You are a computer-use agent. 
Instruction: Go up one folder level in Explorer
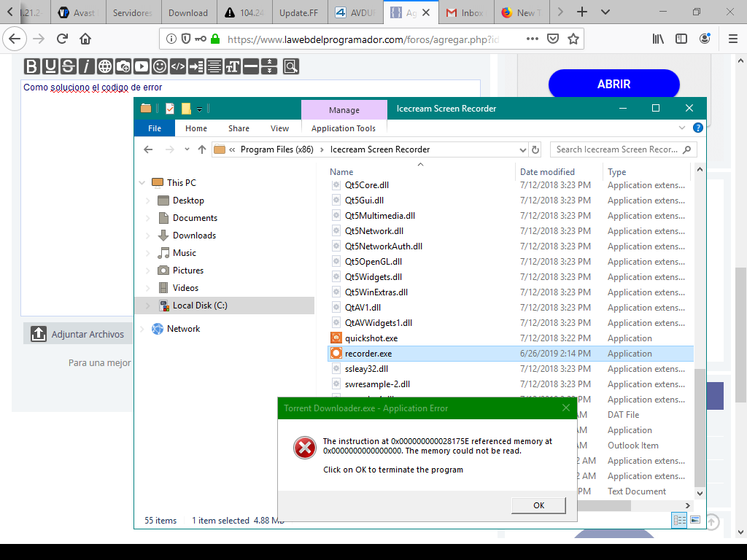[202, 149]
